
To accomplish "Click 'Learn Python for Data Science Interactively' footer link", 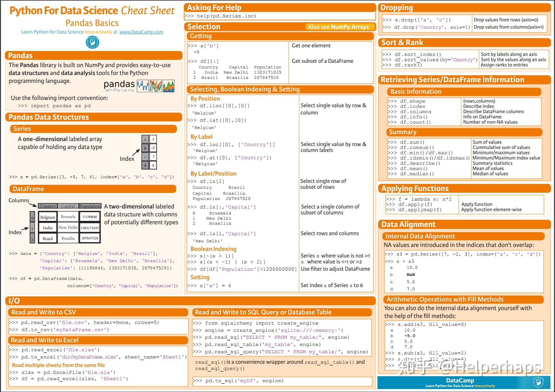I will [460, 386].
